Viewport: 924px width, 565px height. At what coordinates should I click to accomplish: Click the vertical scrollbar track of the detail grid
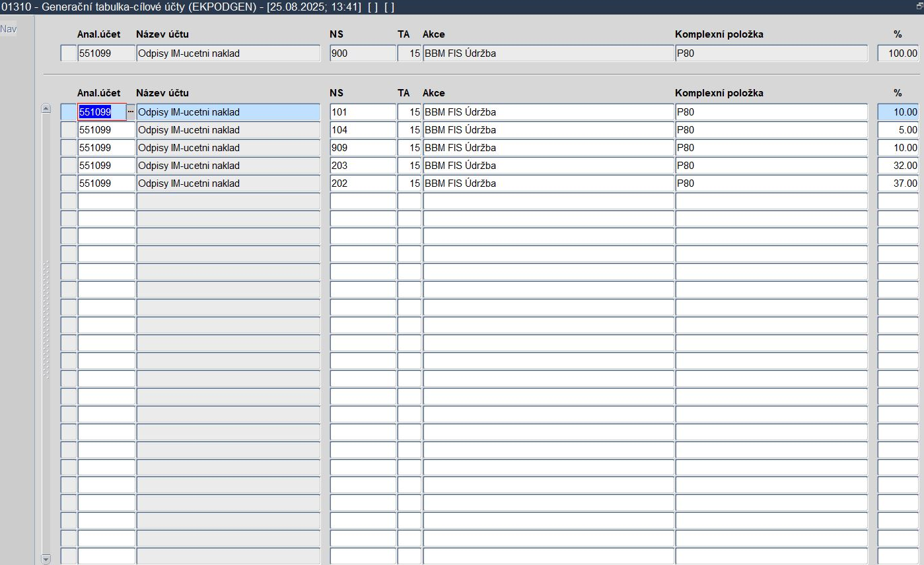point(46,333)
